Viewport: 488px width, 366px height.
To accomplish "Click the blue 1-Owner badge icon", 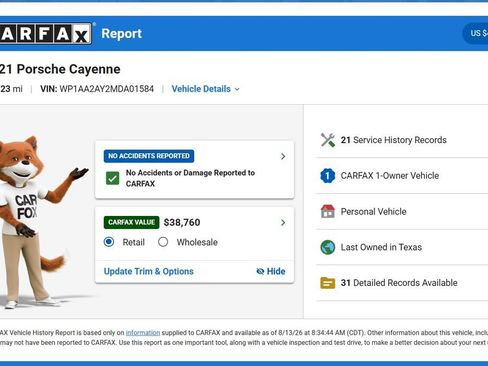I will 328,176.
